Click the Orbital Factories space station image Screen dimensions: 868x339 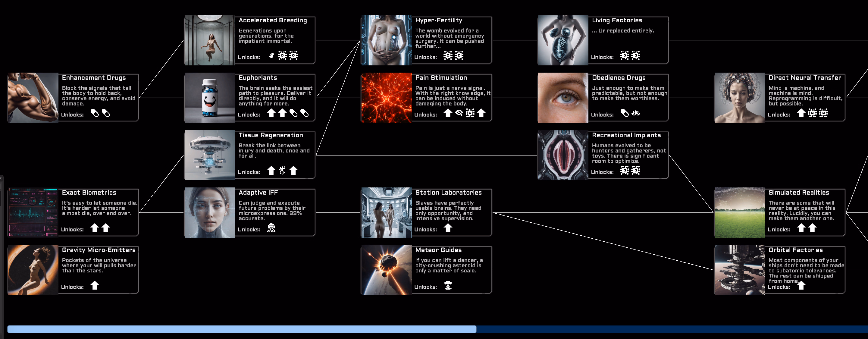(x=740, y=270)
